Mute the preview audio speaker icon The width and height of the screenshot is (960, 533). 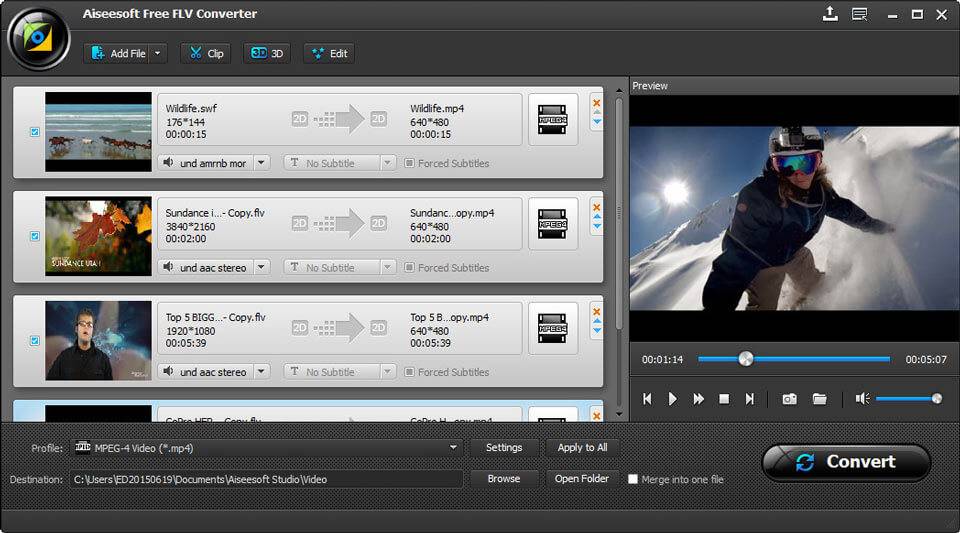862,399
